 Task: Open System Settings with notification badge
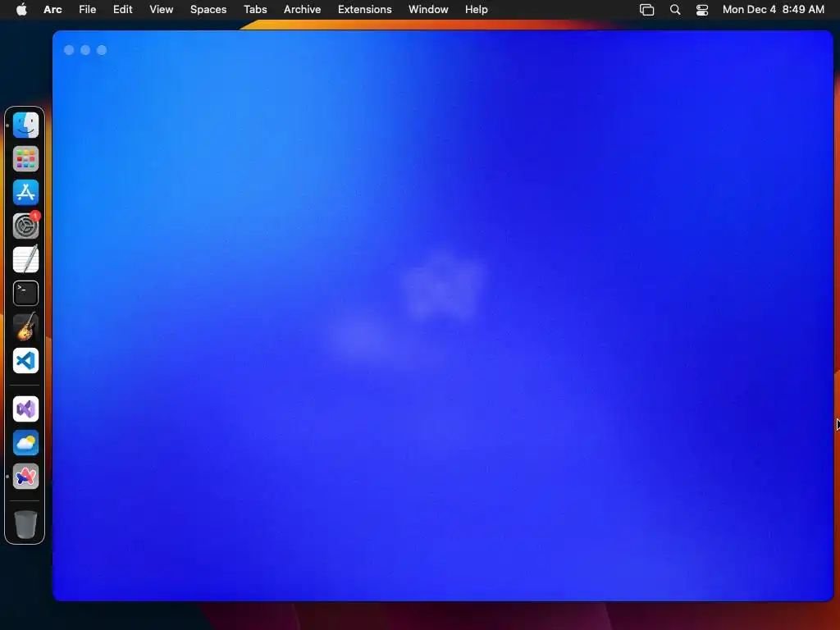click(25, 226)
